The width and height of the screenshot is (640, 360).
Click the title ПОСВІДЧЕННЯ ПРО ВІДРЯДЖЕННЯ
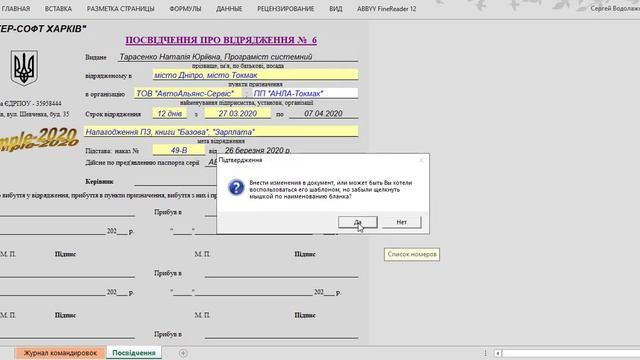pyautogui.click(x=221, y=40)
